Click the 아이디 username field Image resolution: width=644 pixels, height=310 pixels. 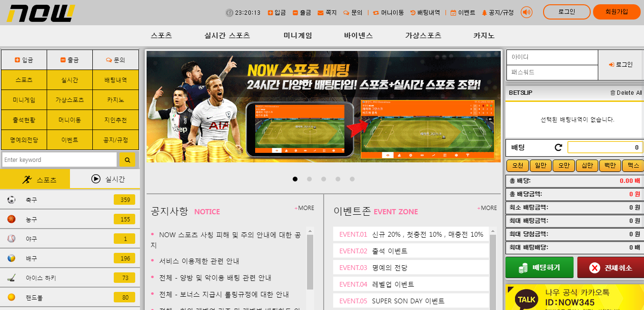coord(552,57)
